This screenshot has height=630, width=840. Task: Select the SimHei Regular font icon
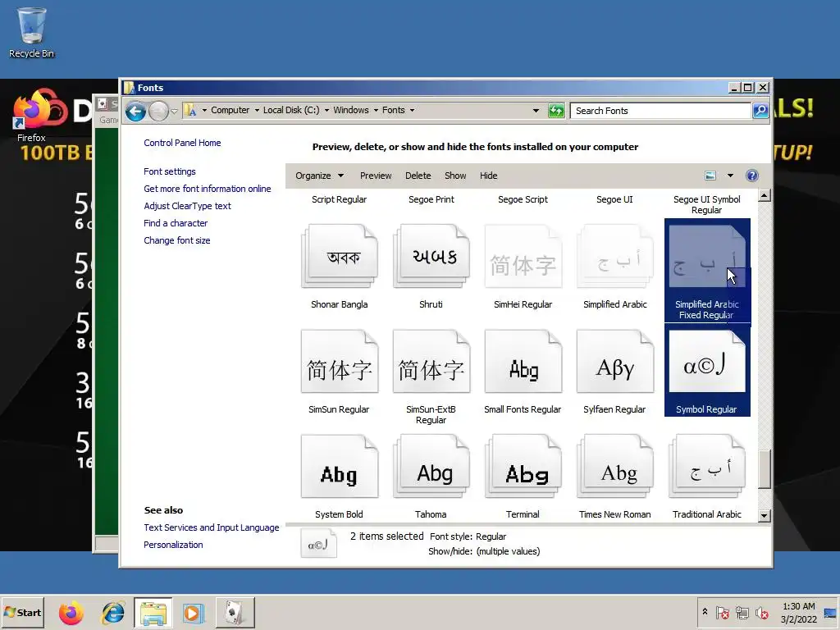click(x=523, y=257)
